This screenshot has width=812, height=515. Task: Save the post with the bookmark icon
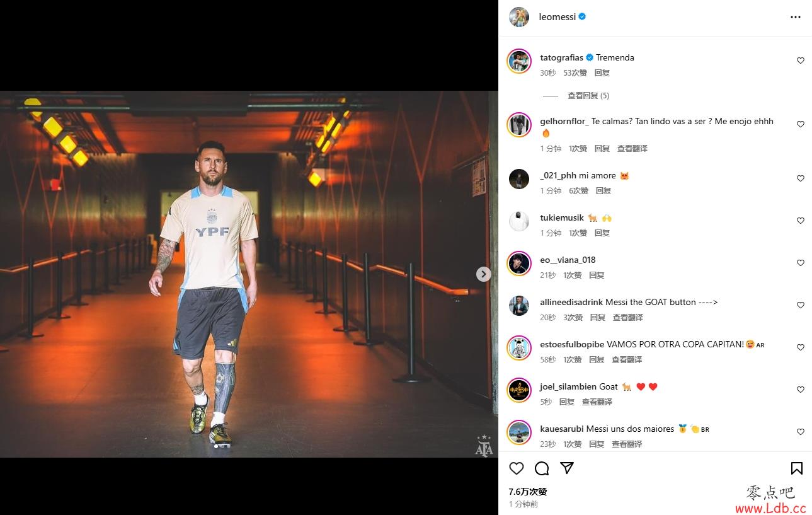click(x=796, y=468)
